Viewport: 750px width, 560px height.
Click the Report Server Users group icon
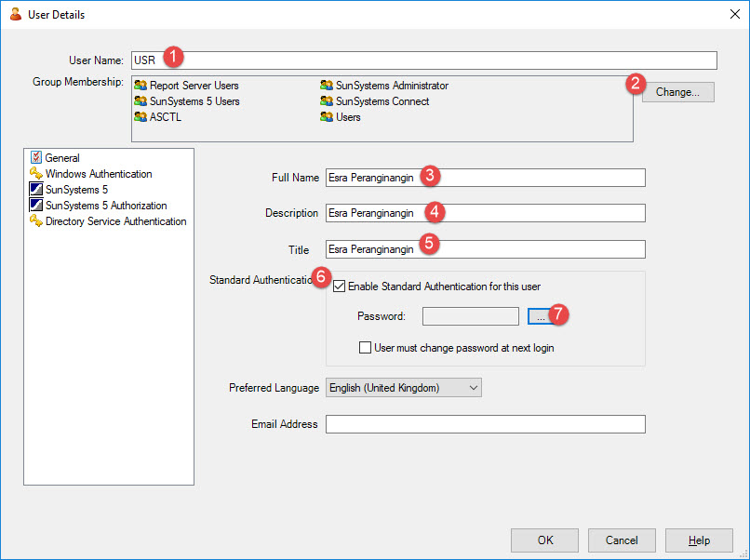point(141,85)
